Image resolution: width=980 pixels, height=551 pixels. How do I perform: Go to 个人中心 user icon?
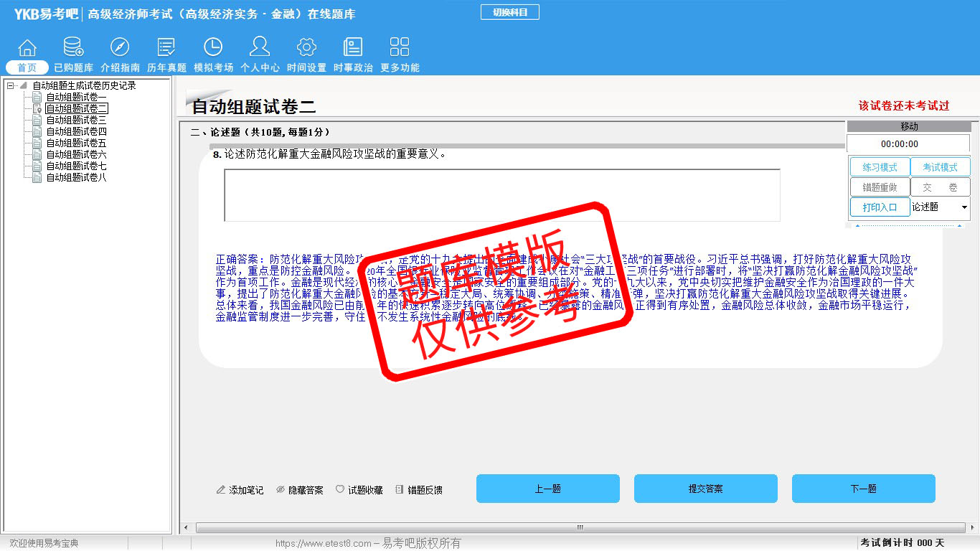coord(260,48)
